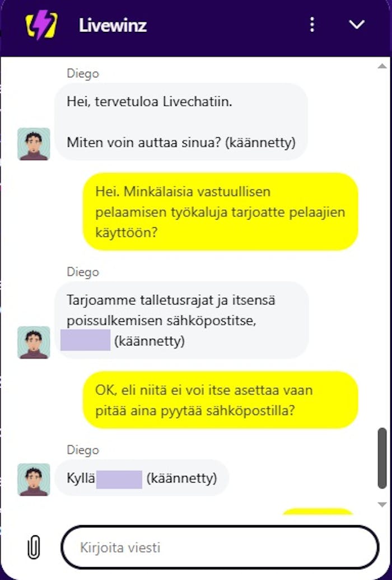Click the Livewinz title text
The height and width of the screenshot is (580, 392).
(x=113, y=25)
